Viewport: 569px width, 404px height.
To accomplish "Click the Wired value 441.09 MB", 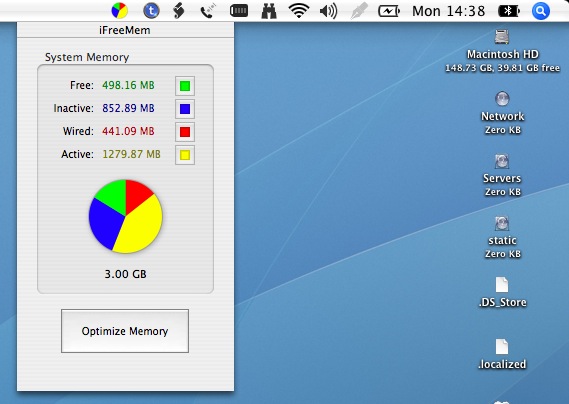I will coord(128,131).
